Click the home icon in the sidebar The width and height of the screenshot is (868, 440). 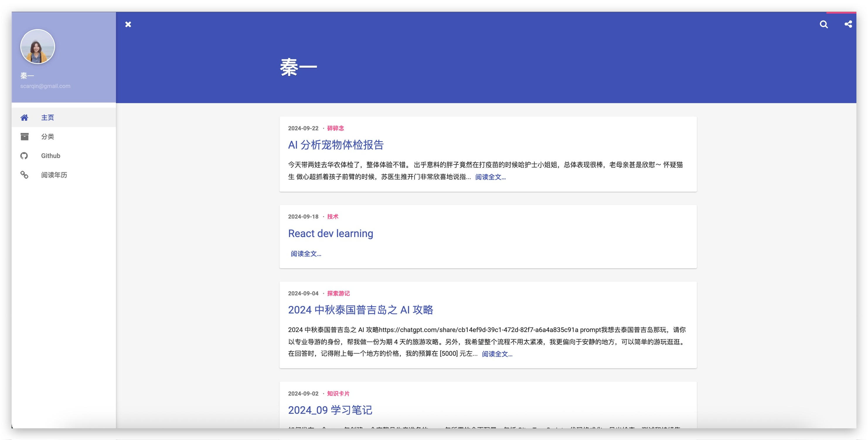(x=24, y=117)
